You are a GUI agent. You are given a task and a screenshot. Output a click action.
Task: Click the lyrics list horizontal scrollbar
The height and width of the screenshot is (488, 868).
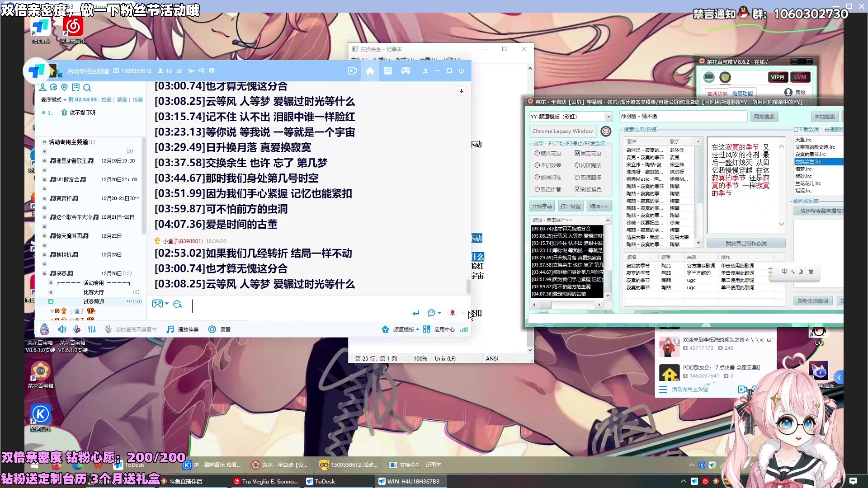click(566, 305)
